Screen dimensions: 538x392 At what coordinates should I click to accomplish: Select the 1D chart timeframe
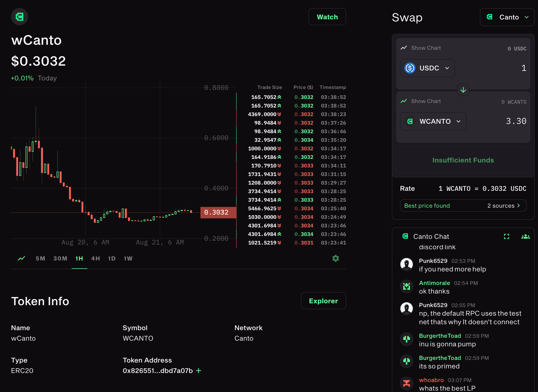click(112, 259)
